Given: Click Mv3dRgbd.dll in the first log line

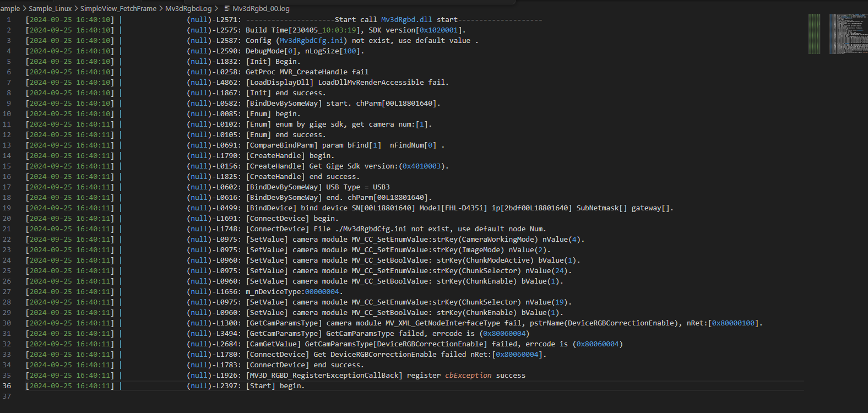Looking at the screenshot, I should tap(406, 20).
